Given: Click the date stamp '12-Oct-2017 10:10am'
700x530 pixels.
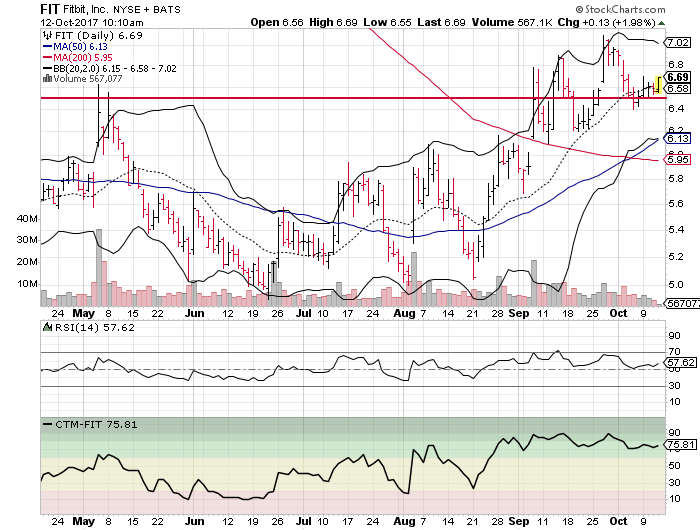Looking at the screenshot, I should 92,22.
